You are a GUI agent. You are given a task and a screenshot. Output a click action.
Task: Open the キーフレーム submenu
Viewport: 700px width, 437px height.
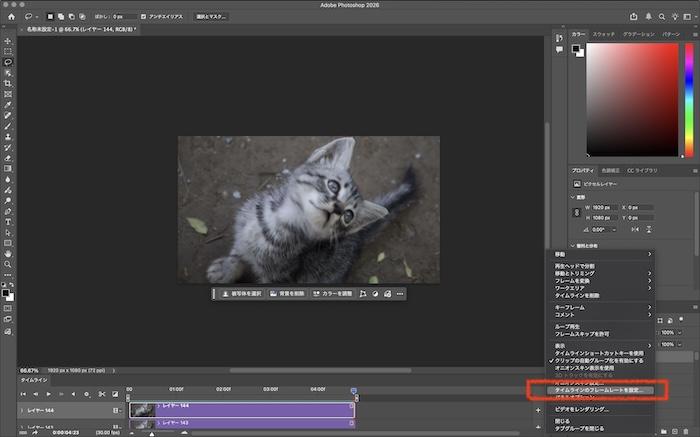[x=570, y=308]
